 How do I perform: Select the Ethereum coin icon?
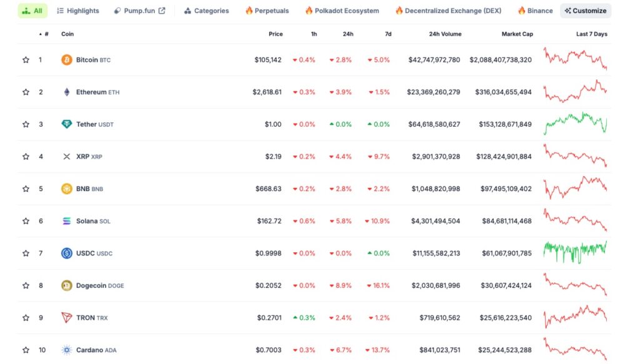pos(67,92)
